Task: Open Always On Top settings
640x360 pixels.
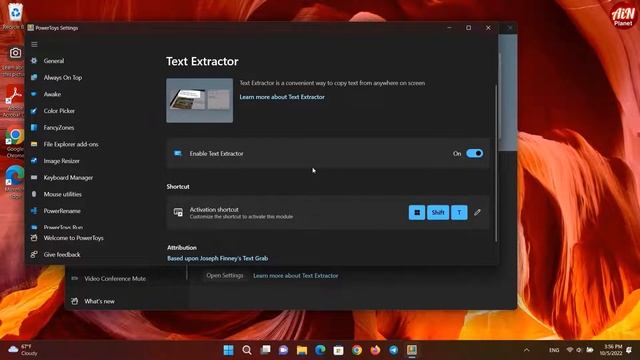Action: click(x=62, y=78)
